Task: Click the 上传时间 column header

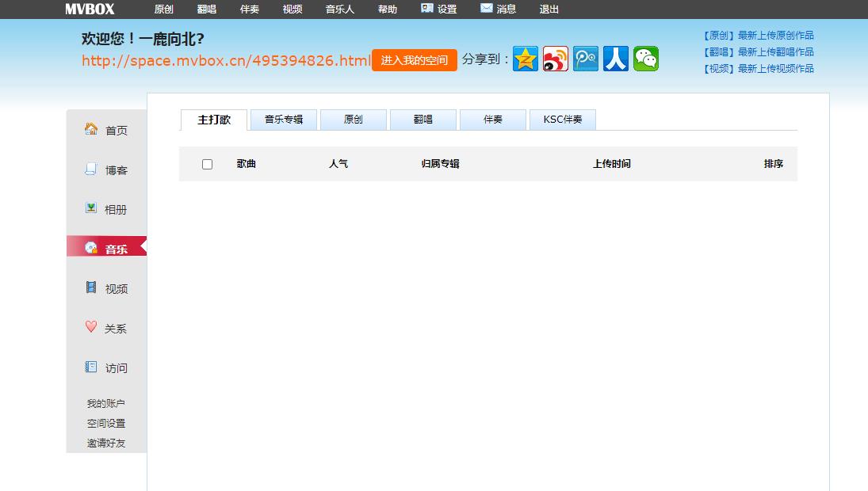Action: (x=612, y=164)
